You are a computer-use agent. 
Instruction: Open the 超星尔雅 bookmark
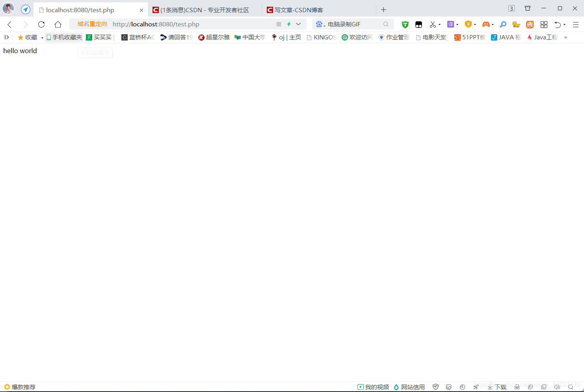click(x=214, y=37)
